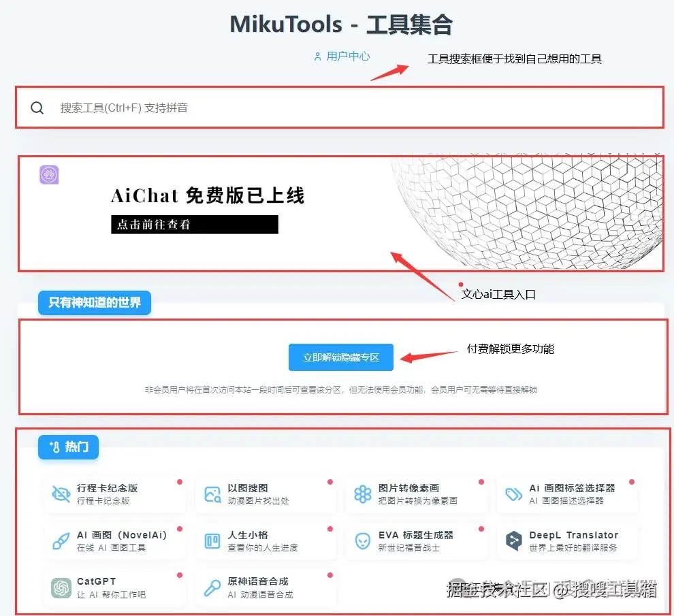Click the MikuTools - 工具集合 page title

click(x=341, y=24)
